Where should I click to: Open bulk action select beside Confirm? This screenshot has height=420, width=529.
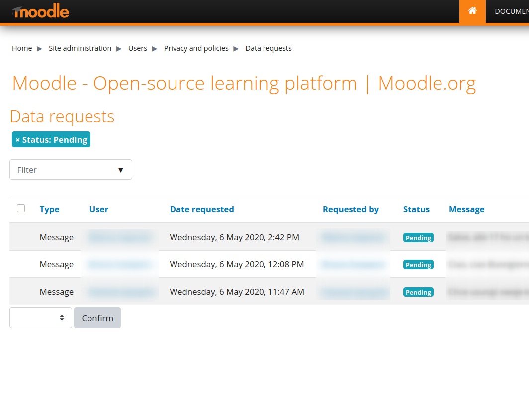coord(40,318)
